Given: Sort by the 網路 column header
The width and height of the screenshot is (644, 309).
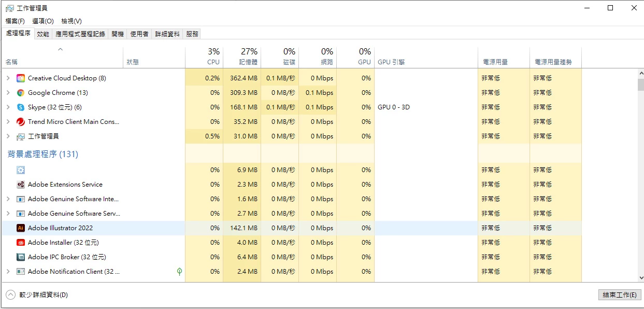Looking at the screenshot, I should [318, 57].
